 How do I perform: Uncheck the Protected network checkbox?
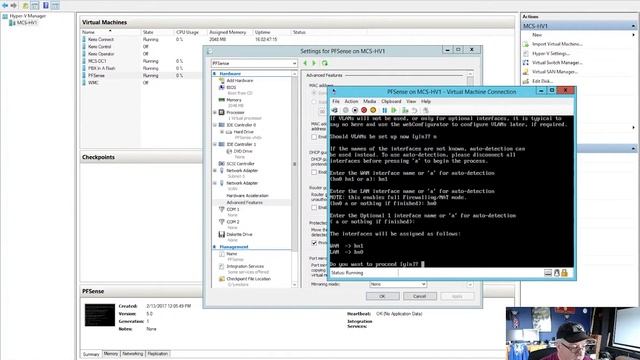(314, 243)
